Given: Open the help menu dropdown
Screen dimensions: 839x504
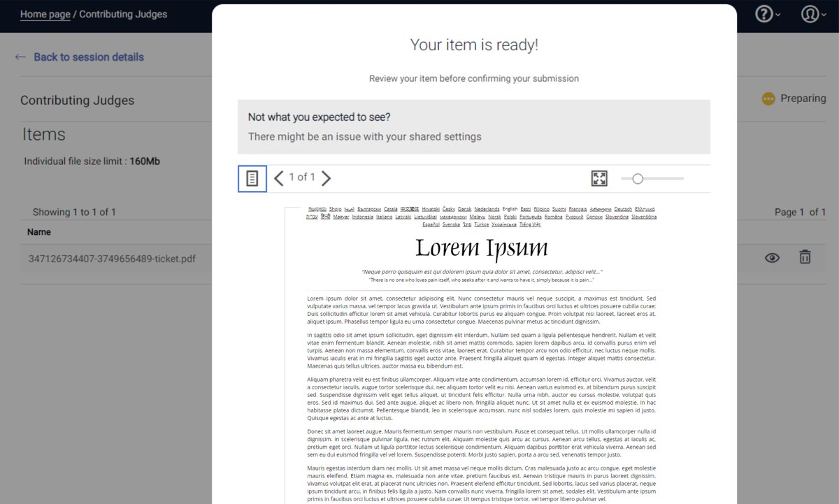Looking at the screenshot, I should coord(768,14).
